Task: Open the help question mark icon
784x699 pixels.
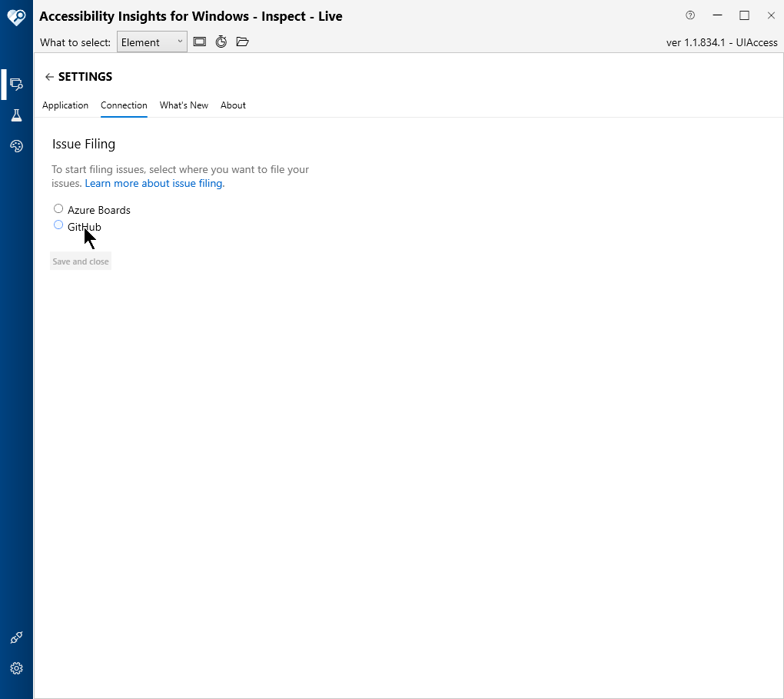Action: pos(690,15)
